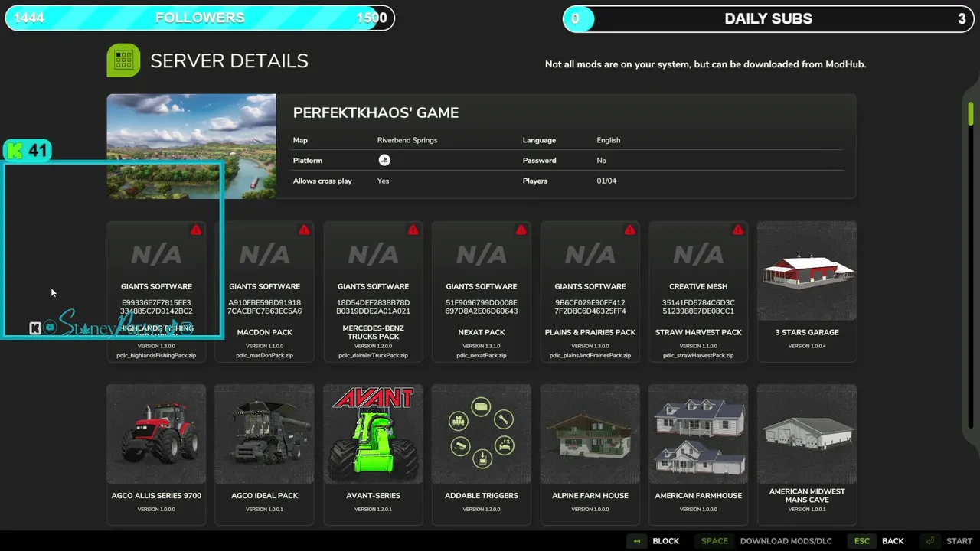Click the Server Details green grid icon

123,60
